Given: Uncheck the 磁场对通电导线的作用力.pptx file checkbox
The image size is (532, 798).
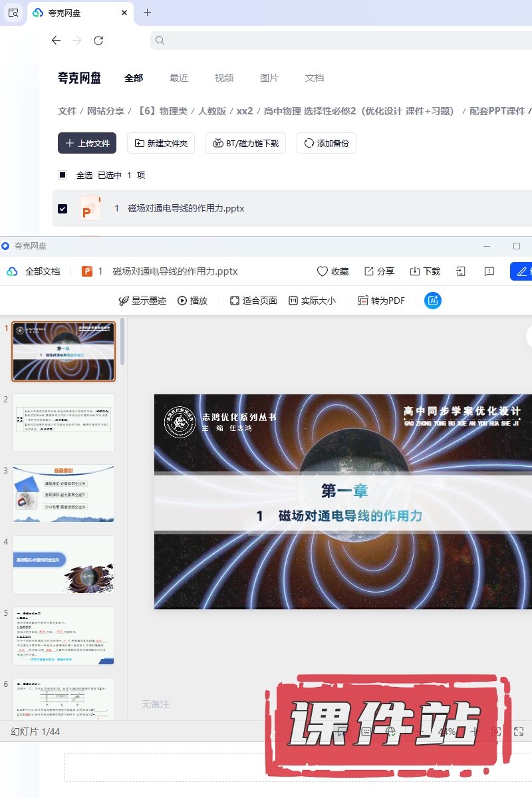Looking at the screenshot, I should tap(63, 208).
